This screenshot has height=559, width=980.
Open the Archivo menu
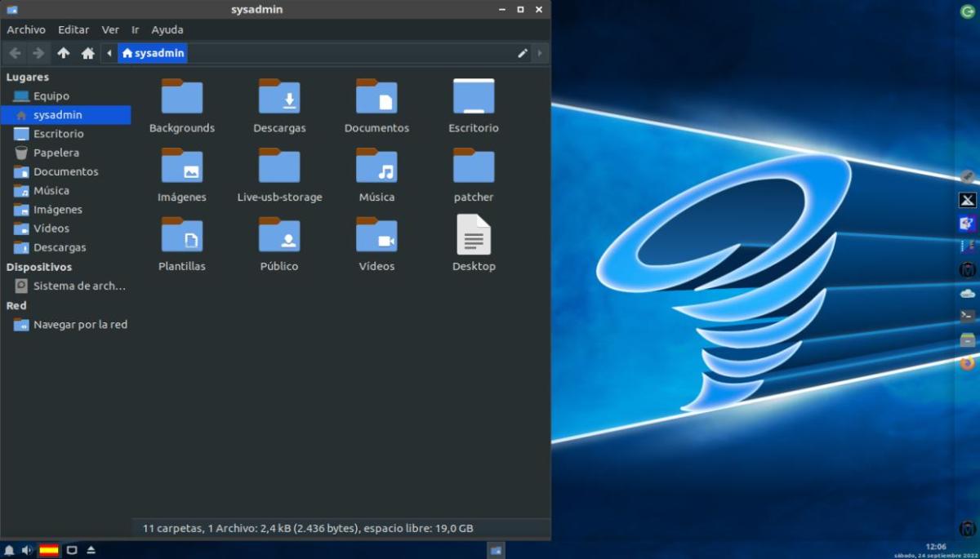(26, 29)
